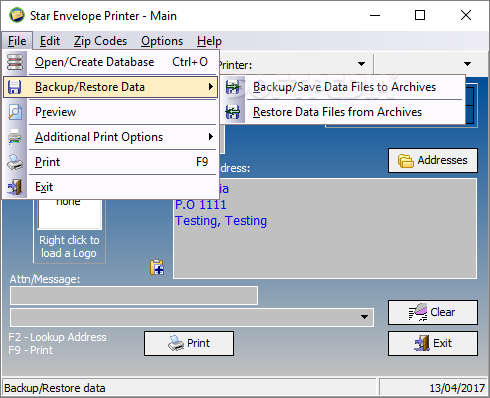Viewport: 490px width, 398px height.
Task: Click the Restore from Archives submenu icon
Action: pyautogui.click(x=233, y=112)
